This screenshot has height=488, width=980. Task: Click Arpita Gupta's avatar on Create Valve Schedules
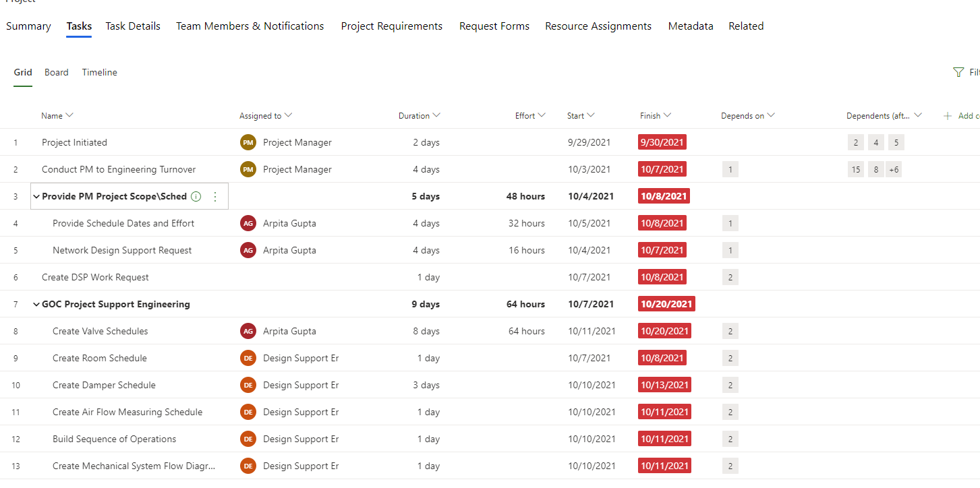pos(248,331)
